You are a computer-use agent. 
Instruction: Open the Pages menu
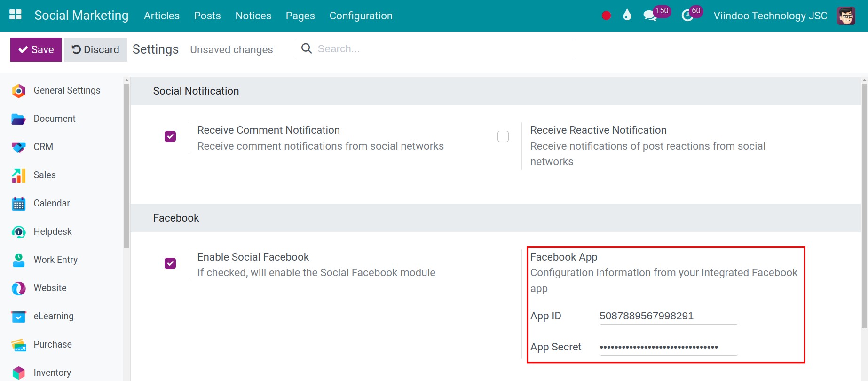[x=300, y=16]
